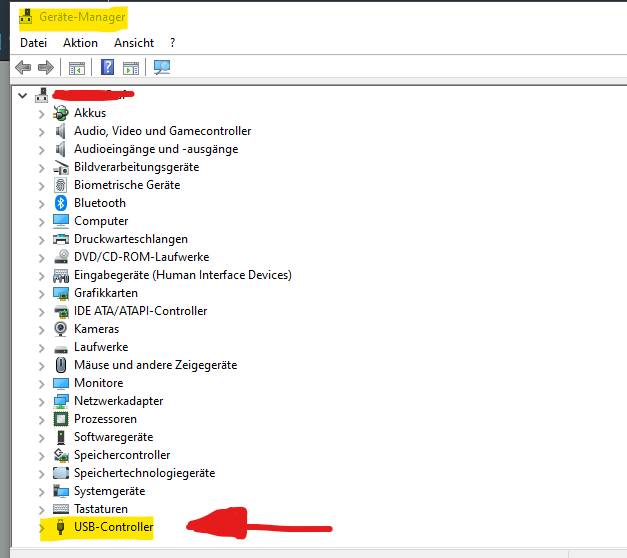This screenshot has height=558, width=627.
Task: Click the computer root node icon
Action: [42, 95]
